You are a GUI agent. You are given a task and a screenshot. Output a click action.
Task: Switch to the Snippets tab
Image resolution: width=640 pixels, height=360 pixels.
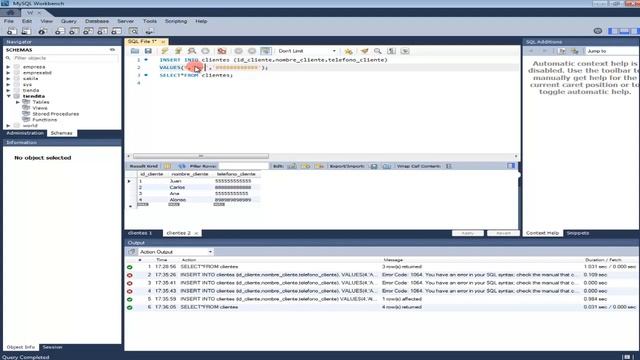[578, 233]
